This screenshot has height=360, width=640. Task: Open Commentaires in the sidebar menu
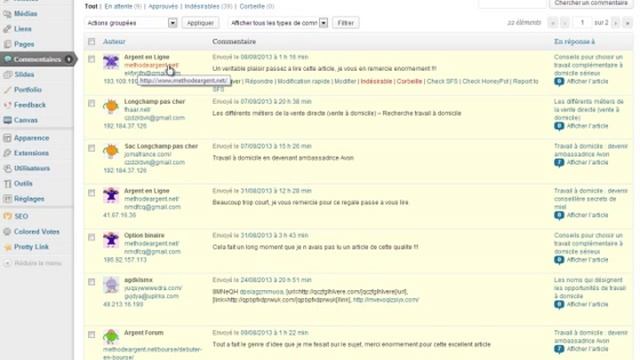37,59
